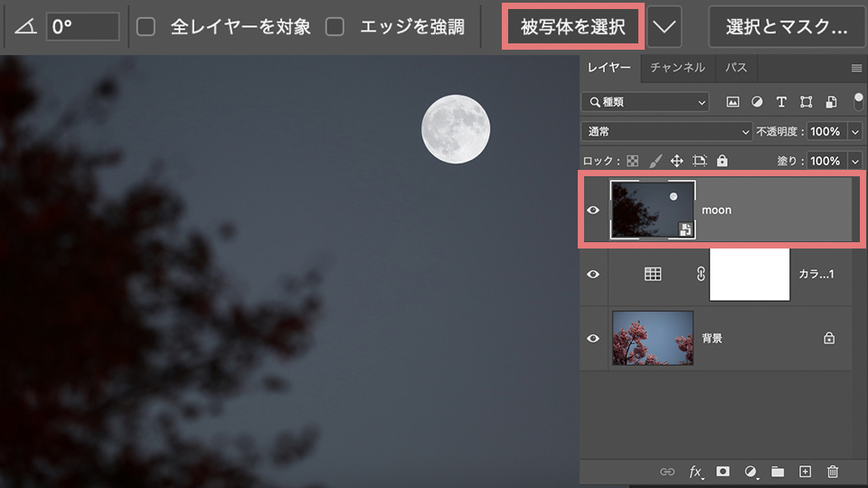868x488 pixels.
Task: Filter for shape layers icon
Action: pyautogui.click(x=806, y=102)
